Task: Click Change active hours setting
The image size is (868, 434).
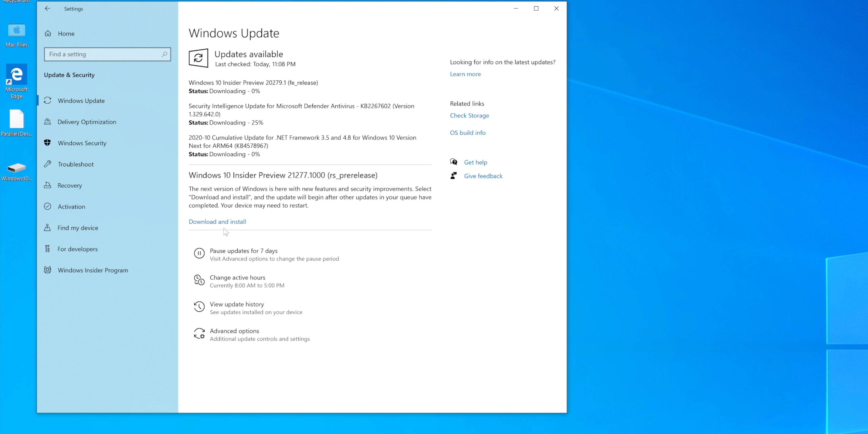Action: [x=237, y=281]
